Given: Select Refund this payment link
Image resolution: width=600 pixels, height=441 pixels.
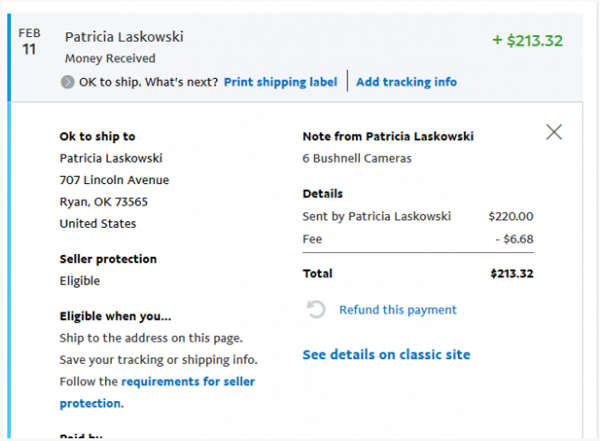Looking at the screenshot, I should point(398,310).
